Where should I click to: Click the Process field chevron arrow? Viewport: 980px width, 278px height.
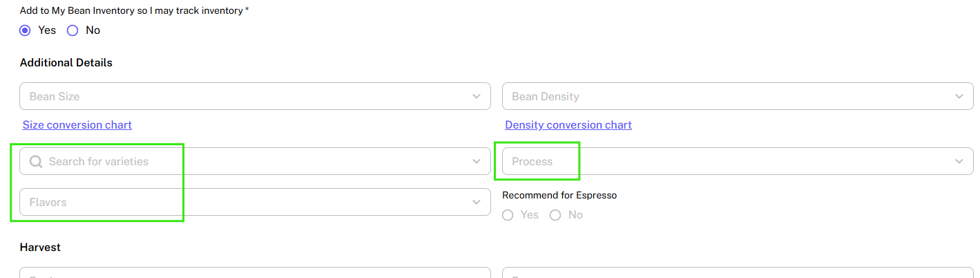(959, 161)
